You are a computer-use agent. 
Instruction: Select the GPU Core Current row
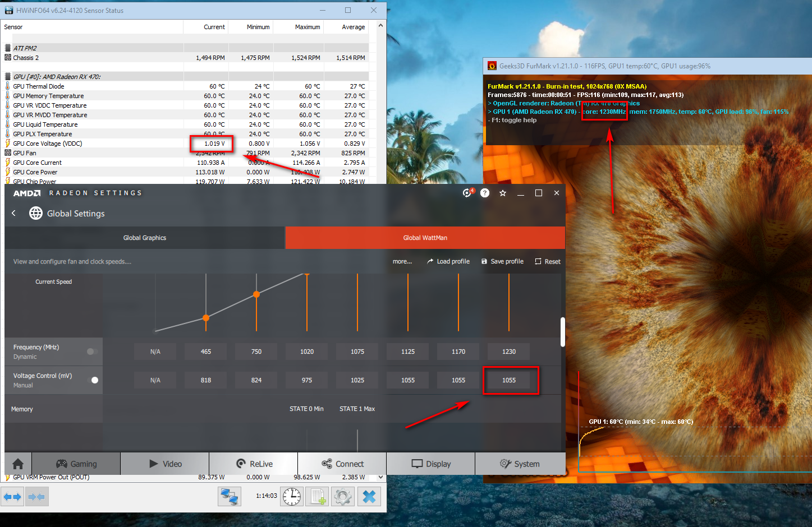[185, 163]
